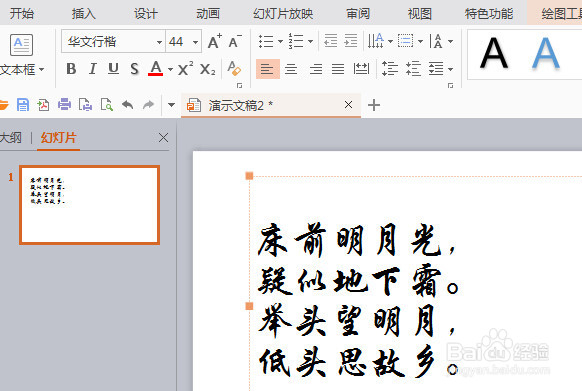The width and height of the screenshot is (582, 391).
Task: Open the font size 44 dropdown
Action: click(x=195, y=42)
